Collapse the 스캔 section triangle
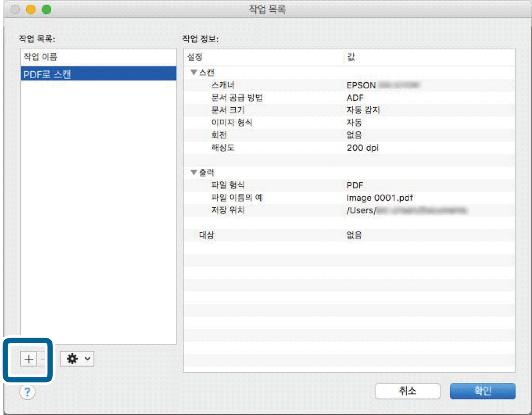The image size is (532, 415). point(194,73)
